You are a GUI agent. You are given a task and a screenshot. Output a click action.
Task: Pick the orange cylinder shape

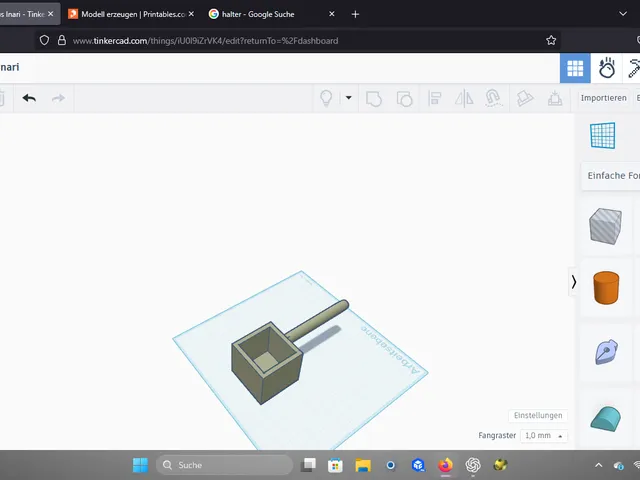point(606,288)
